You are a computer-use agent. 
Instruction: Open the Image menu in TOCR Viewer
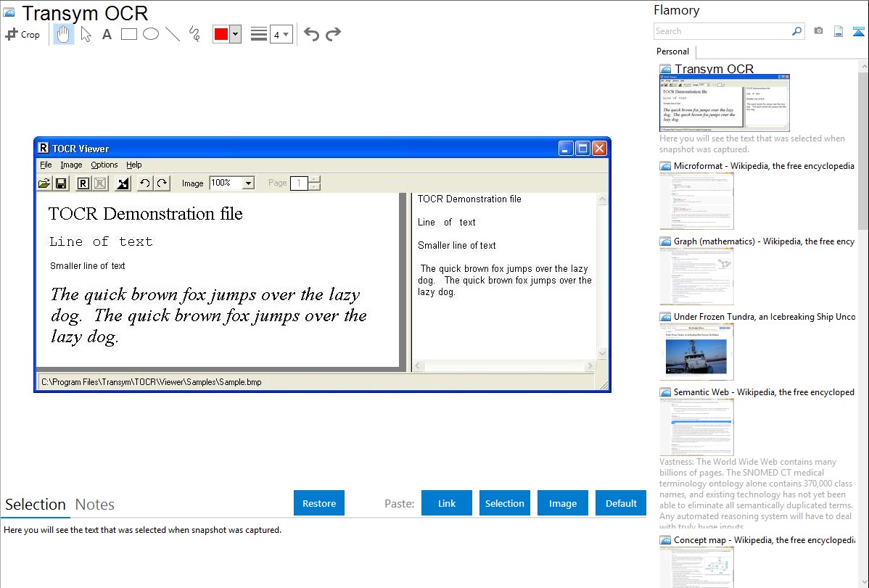(x=71, y=165)
